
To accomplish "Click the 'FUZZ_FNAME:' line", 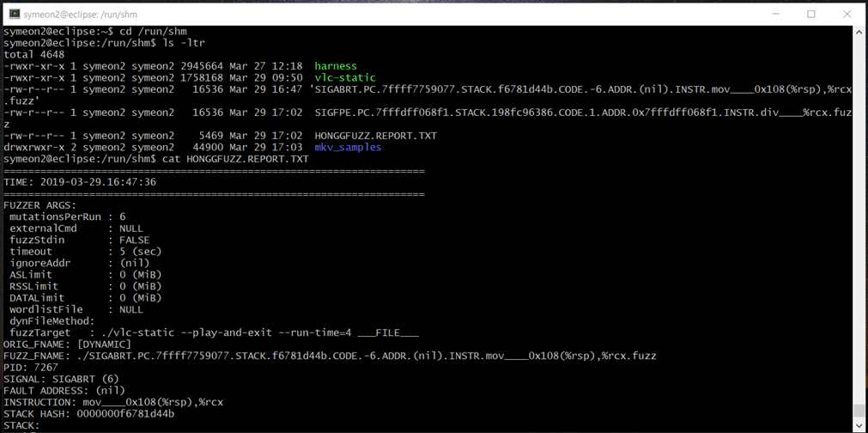I will pyautogui.click(x=330, y=357).
